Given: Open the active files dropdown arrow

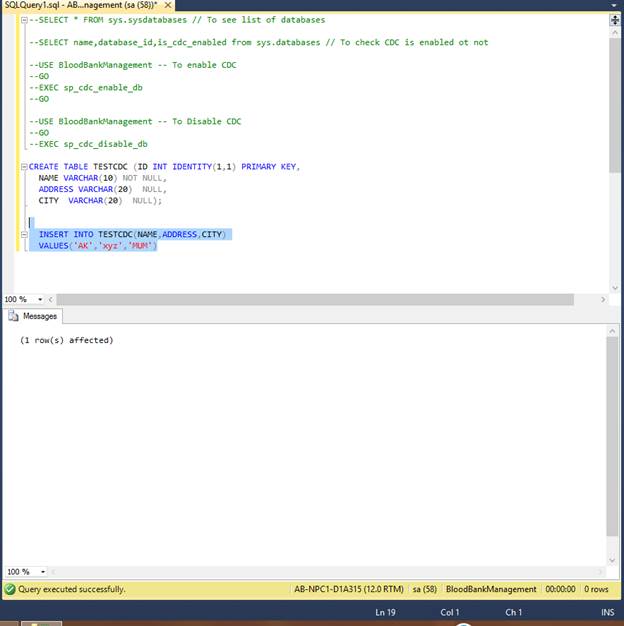Looking at the screenshot, I should pyautogui.click(x=614, y=6).
